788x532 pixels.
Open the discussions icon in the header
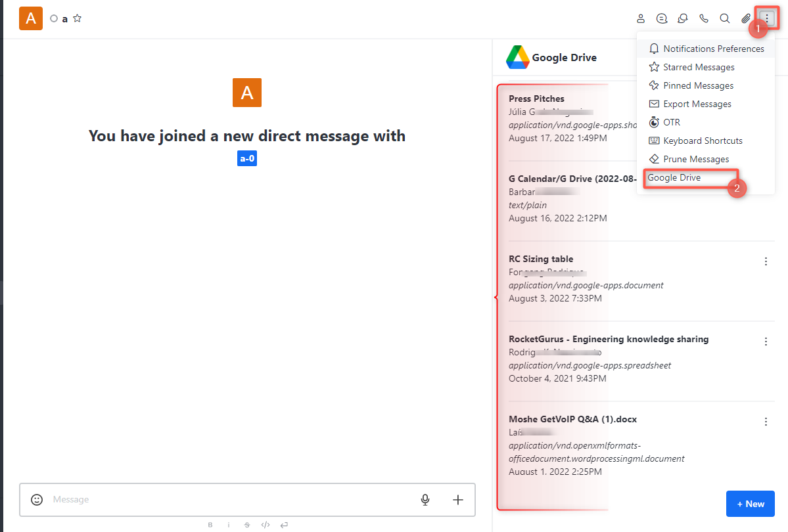point(682,18)
